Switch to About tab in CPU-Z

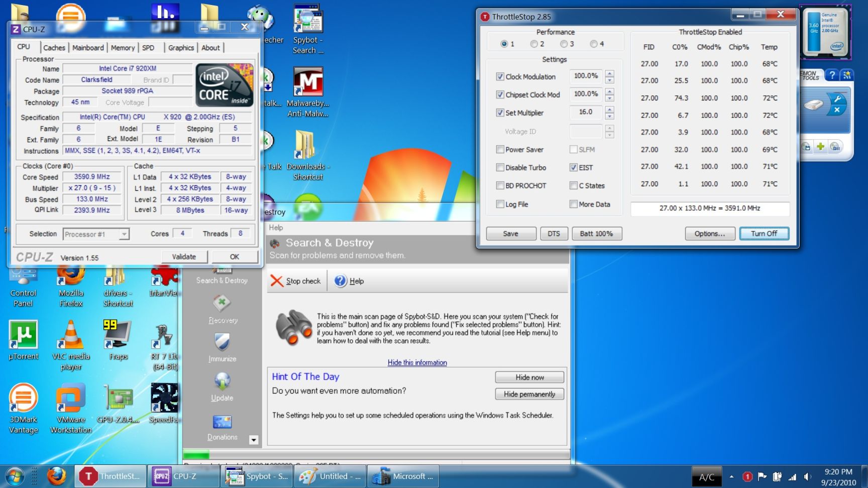click(x=210, y=48)
